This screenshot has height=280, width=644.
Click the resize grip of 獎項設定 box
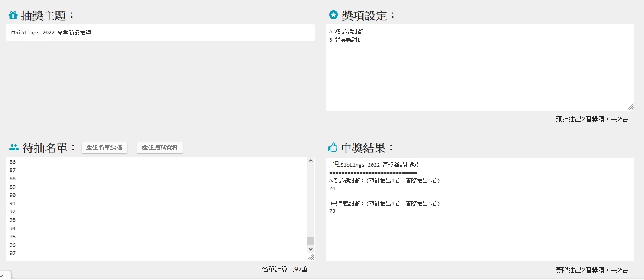[x=631, y=107]
